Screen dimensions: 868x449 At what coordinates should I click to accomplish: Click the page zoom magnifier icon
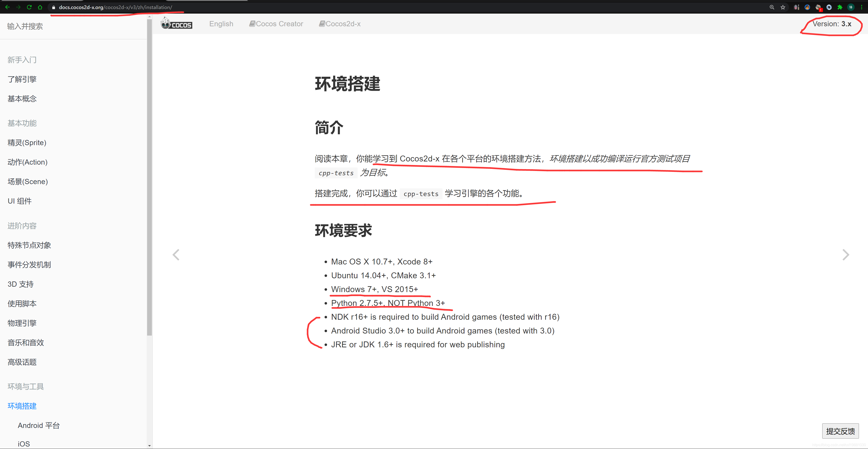772,7
